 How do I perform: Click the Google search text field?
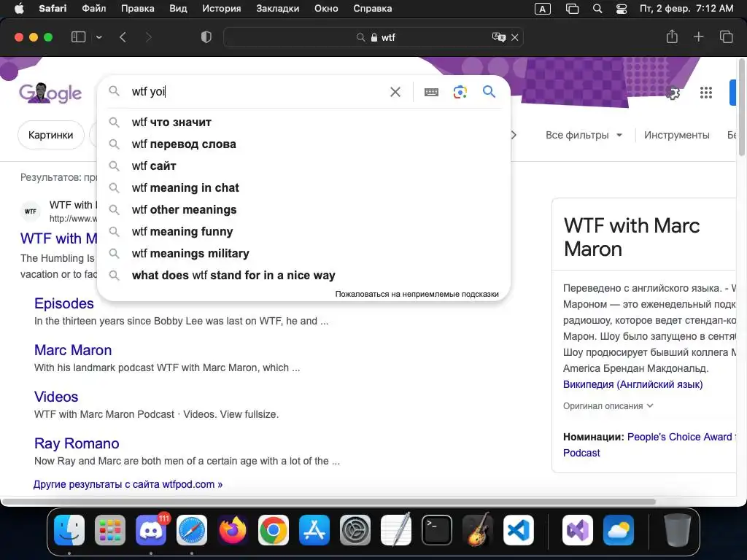pyautogui.click(x=258, y=91)
